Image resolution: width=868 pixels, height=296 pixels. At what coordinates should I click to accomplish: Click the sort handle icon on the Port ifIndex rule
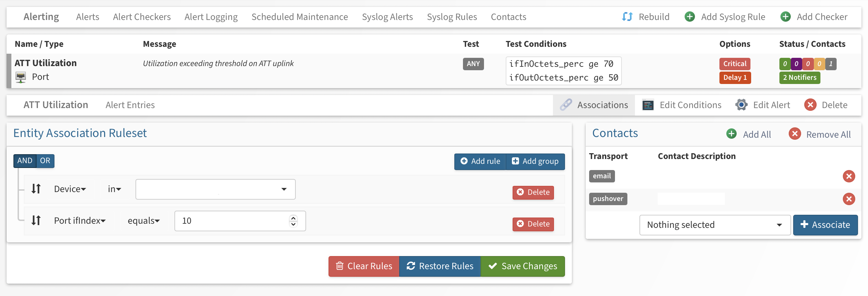pos(36,220)
